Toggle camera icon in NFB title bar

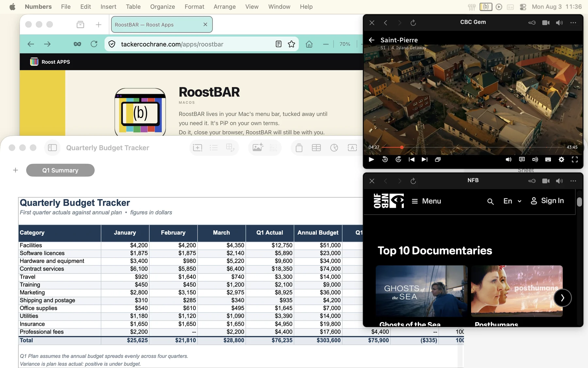[x=546, y=181]
